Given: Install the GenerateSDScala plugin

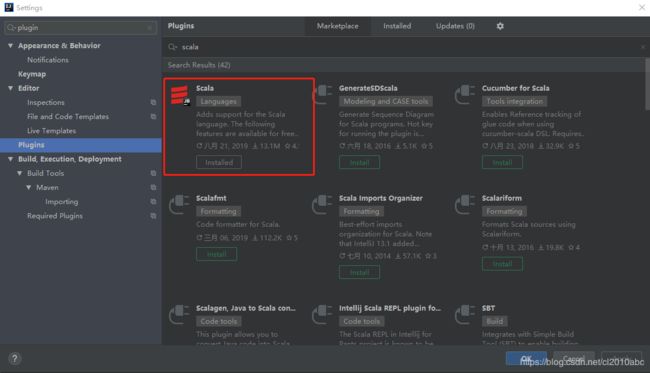Looking at the screenshot, I should pyautogui.click(x=359, y=162).
